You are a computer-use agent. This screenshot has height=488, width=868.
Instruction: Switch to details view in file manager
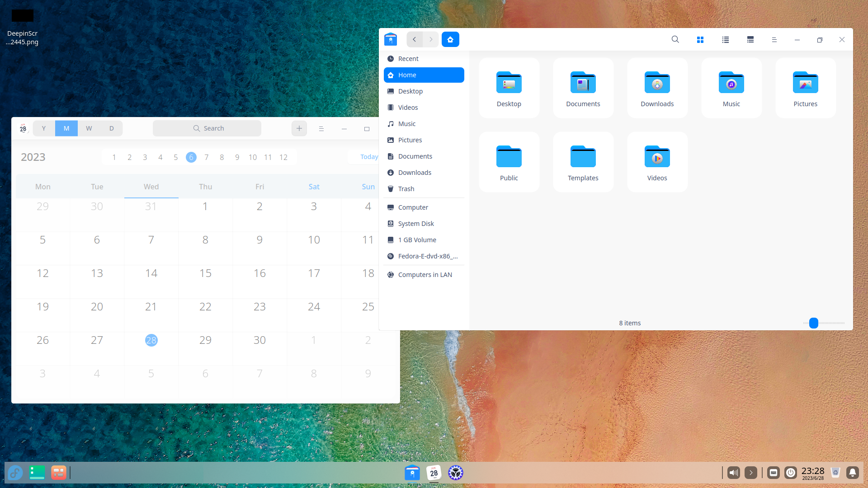coord(750,39)
